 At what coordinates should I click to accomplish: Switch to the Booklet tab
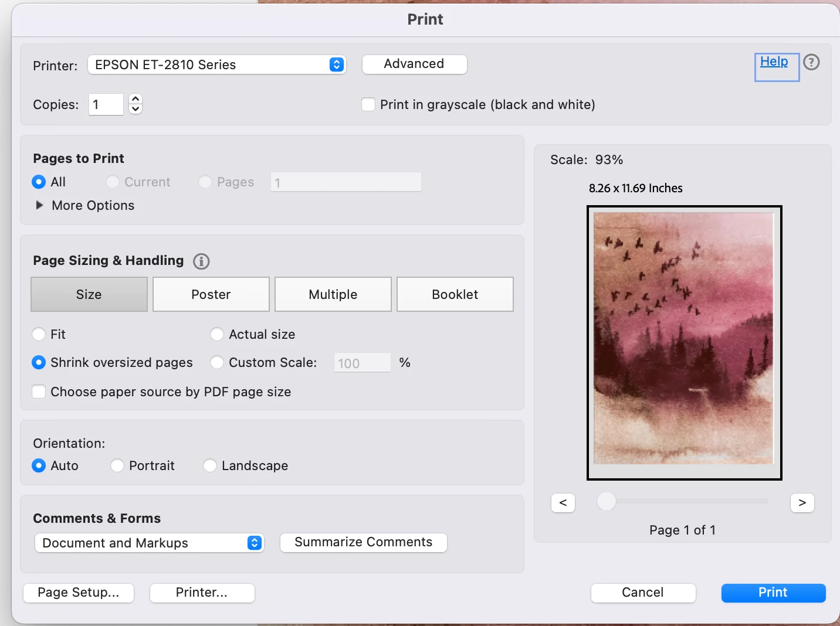(x=455, y=294)
